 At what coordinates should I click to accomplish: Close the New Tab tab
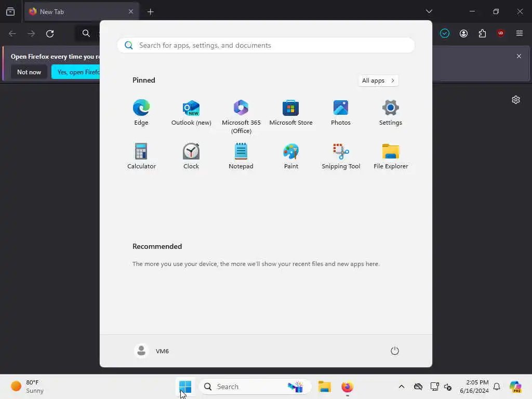click(131, 11)
